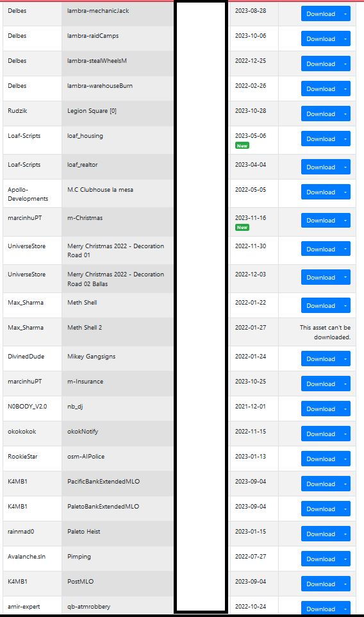
Task: Click the New badge under m-Christmas date
Action: 242,228
